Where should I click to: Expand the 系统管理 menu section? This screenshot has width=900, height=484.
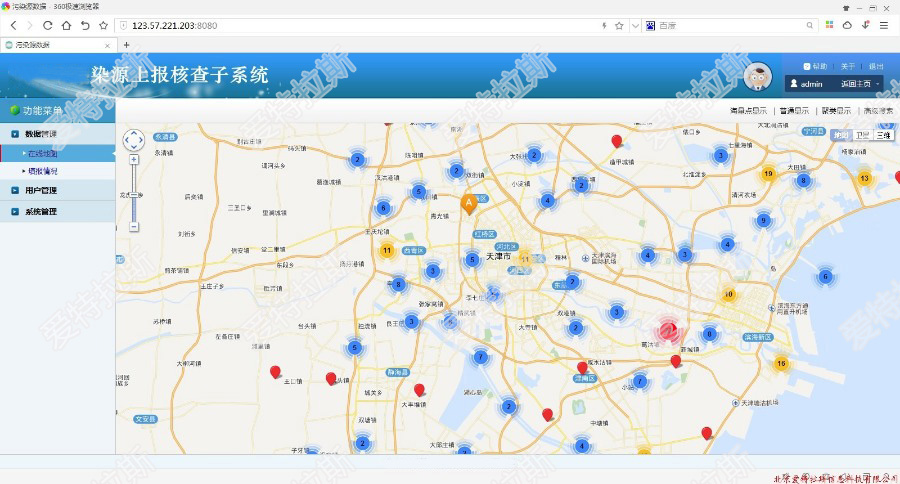(x=42, y=212)
